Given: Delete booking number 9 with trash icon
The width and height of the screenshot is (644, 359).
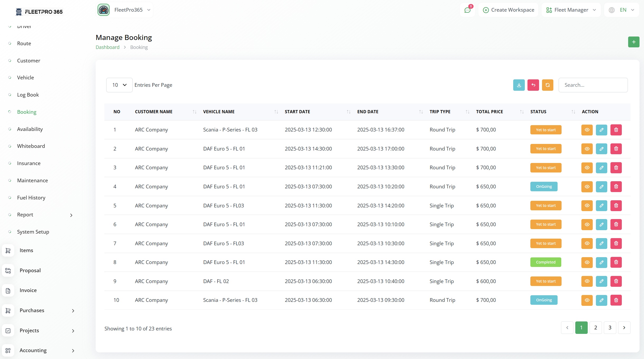Looking at the screenshot, I should pyautogui.click(x=616, y=281).
